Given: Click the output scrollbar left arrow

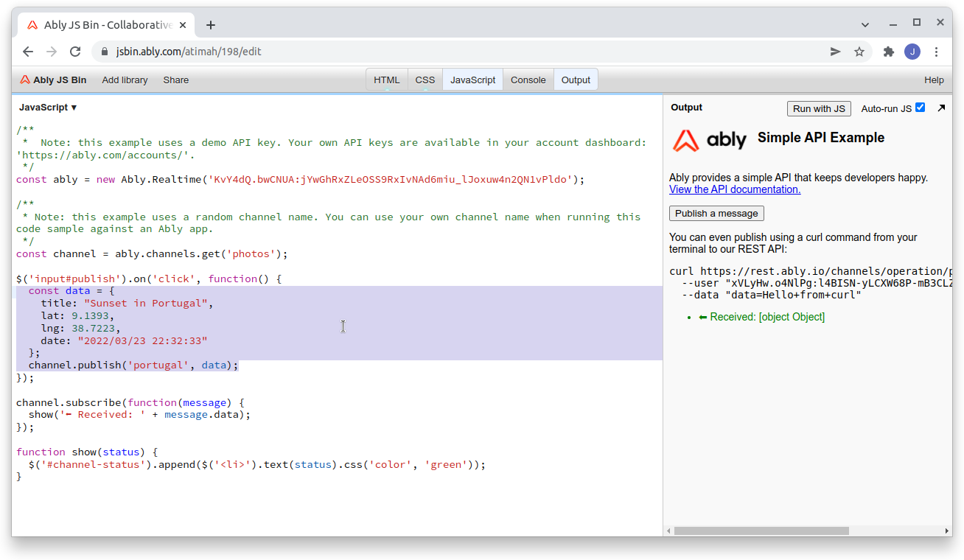Looking at the screenshot, I should tap(668, 531).
